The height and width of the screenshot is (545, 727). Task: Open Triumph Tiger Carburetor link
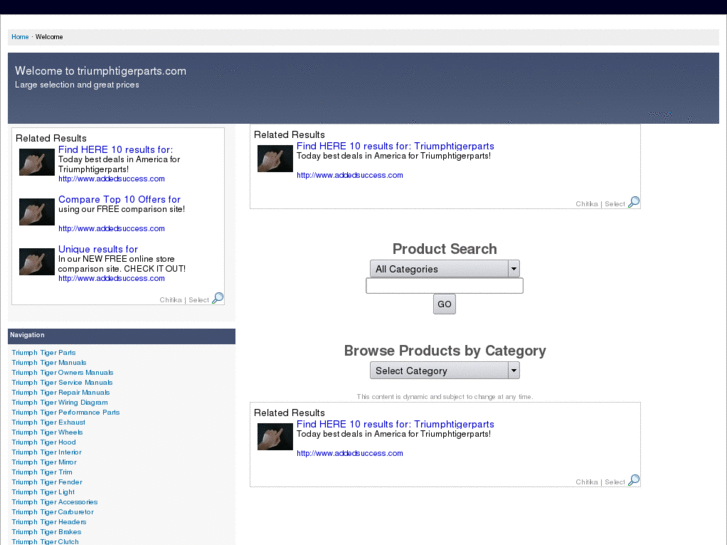[x=52, y=512]
